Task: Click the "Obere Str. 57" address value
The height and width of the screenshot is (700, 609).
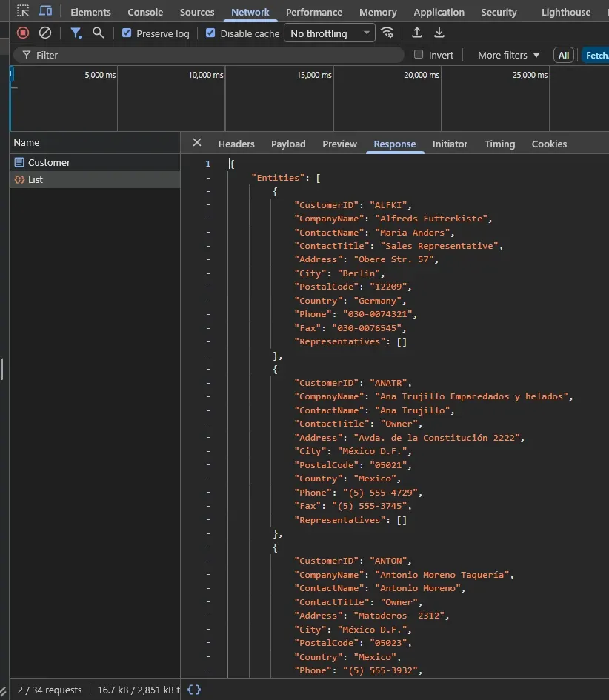Action: (394, 259)
